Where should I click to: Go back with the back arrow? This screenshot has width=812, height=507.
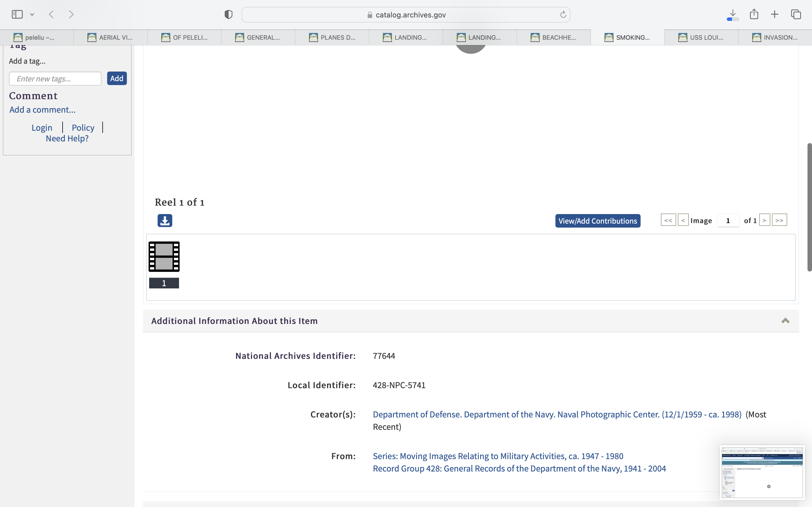coord(51,14)
